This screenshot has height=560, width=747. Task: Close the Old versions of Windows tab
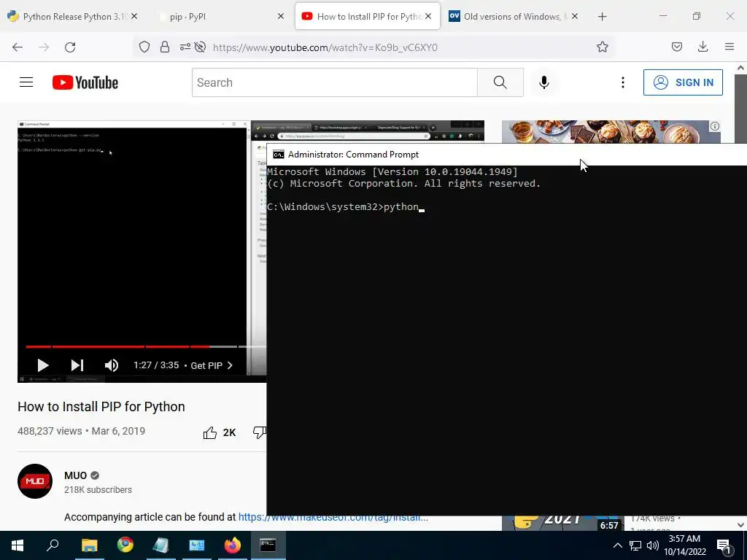click(575, 16)
